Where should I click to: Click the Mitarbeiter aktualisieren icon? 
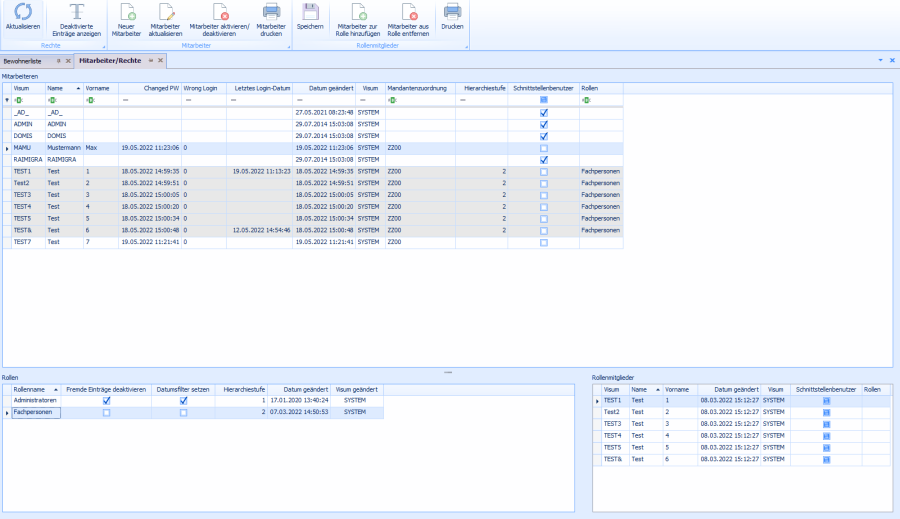166,12
